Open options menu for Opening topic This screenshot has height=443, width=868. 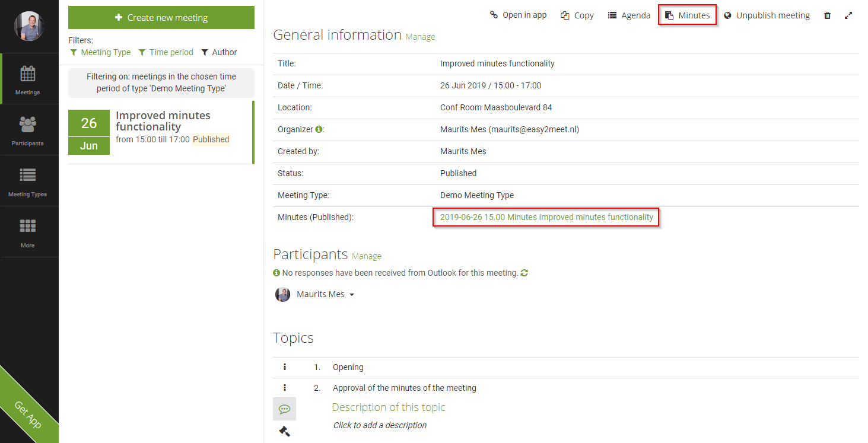coord(285,367)
